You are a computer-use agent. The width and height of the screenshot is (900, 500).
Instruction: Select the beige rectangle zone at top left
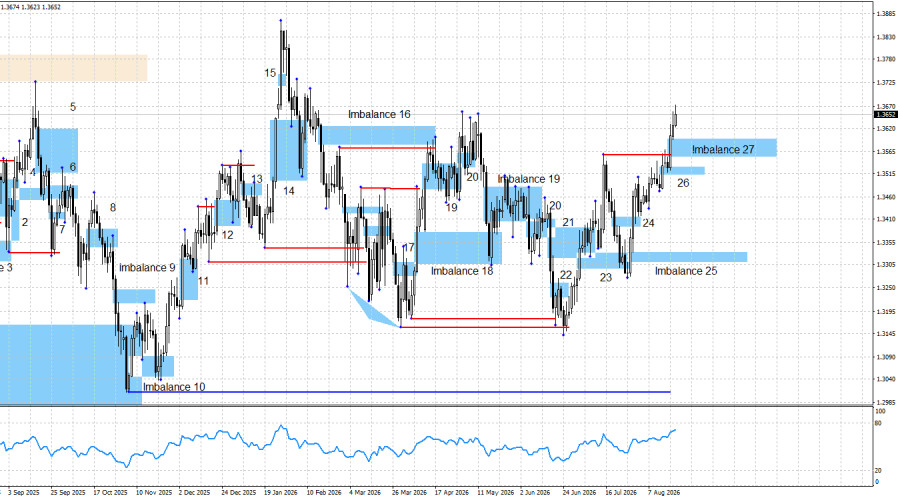73,68
